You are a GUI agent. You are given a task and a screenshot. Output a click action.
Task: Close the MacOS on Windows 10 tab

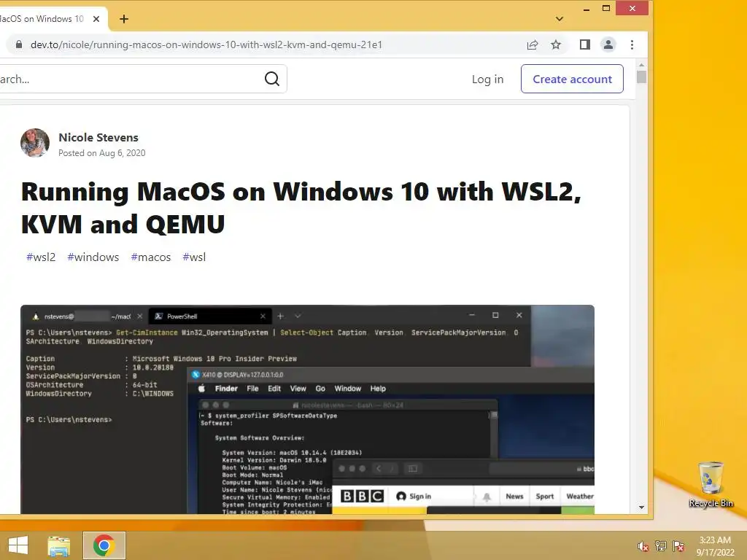click(96, 19)
